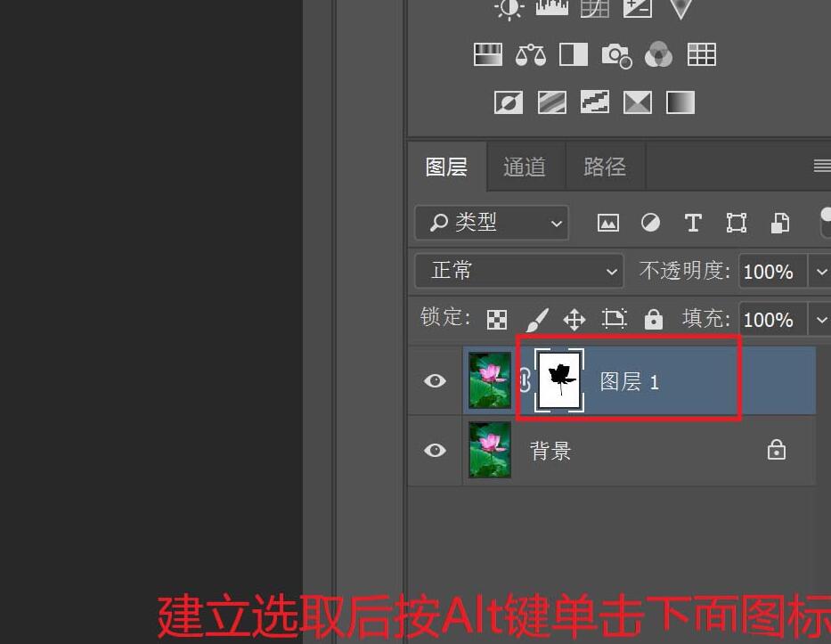Open the Photo Filter adjustment
Viewport: 831px width, 644px height.
click(x=616, y=54)
